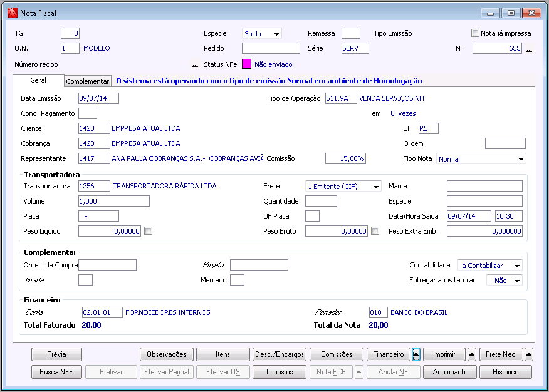This screenshot has height=392, width=549.
Task: Click the arrow button beside Financeiro
Action: click(x=416, y=354)
